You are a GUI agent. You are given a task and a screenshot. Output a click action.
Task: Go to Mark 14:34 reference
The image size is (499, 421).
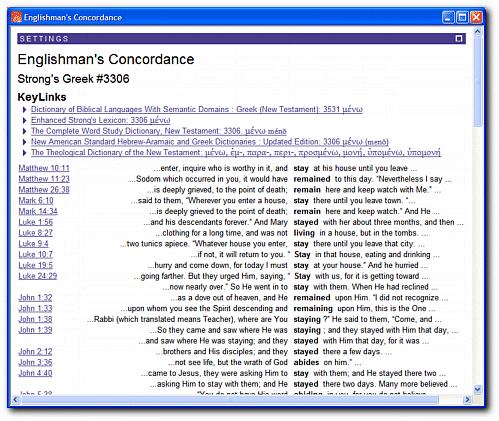pyautogui.click(x=38, y=211)
